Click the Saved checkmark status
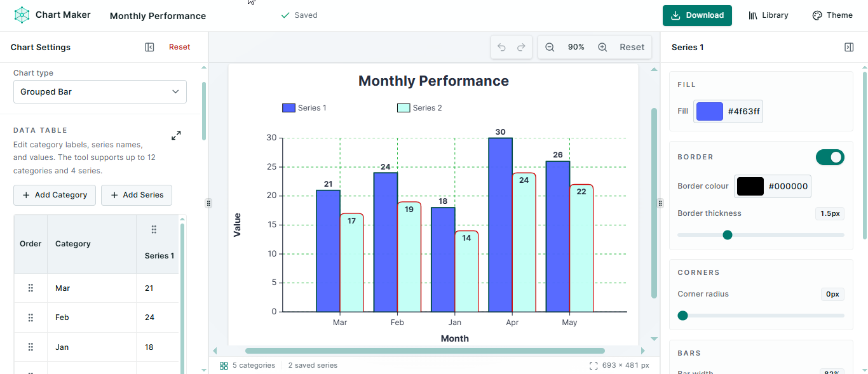868x374 pixels. (299, 15)
